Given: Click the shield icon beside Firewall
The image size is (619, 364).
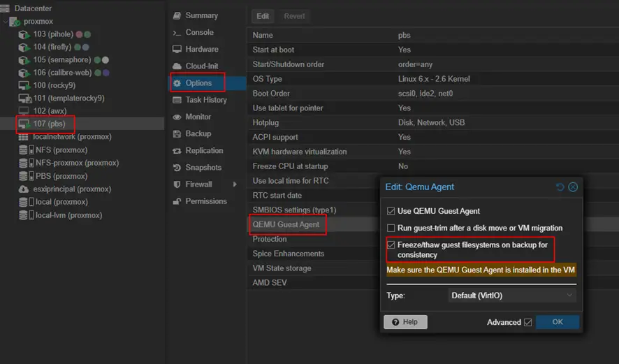Looking at the screenshot, I should point(177,184).
